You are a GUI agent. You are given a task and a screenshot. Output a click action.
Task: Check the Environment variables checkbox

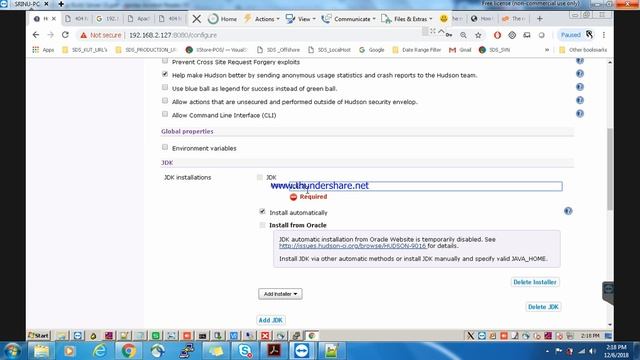[x=165, y=147]
